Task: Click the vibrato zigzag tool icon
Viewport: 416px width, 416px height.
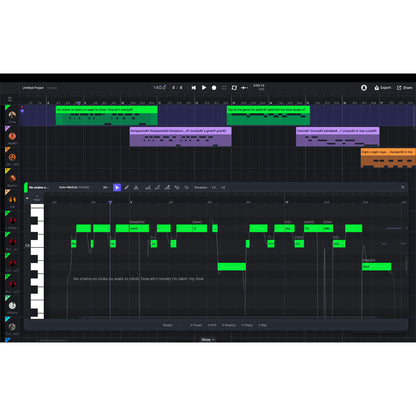Action: 177,188
